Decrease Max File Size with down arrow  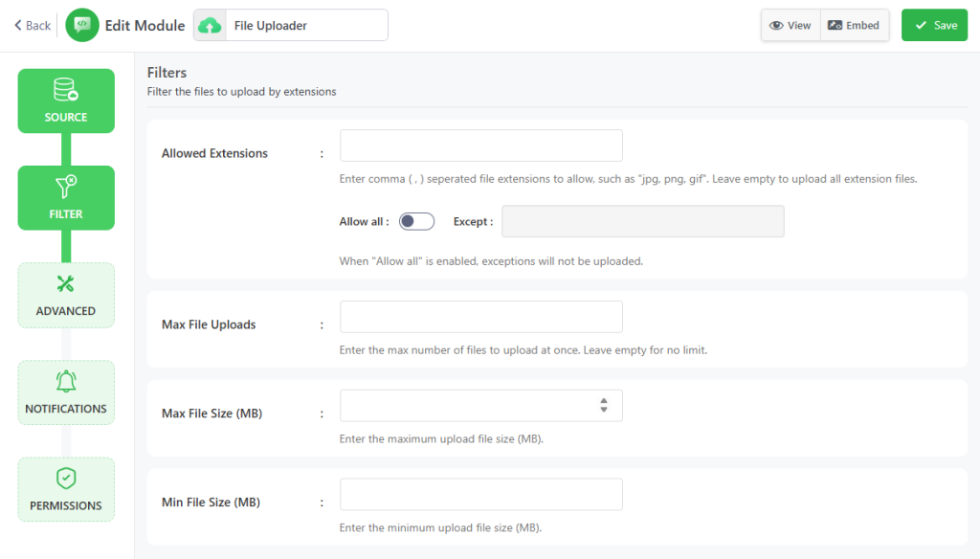pyautogui.click(x=604, y=410)
